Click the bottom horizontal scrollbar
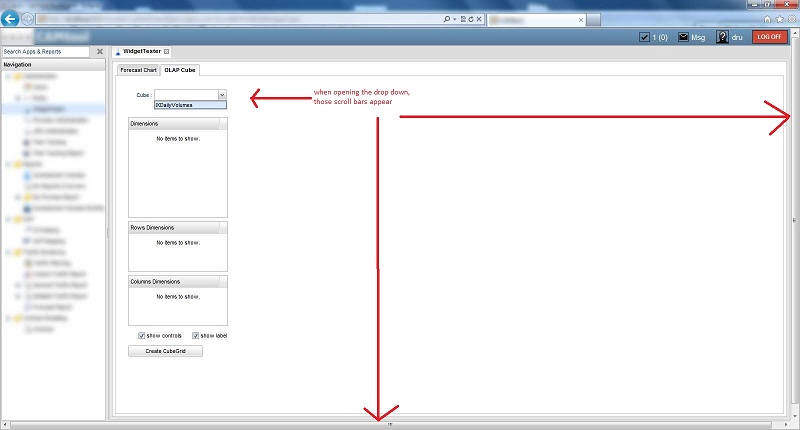 [390, 425]
